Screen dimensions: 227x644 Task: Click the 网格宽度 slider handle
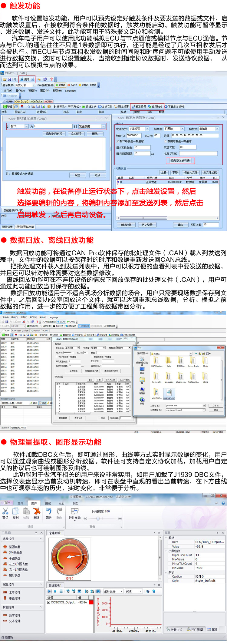click(x=98, y=518)
